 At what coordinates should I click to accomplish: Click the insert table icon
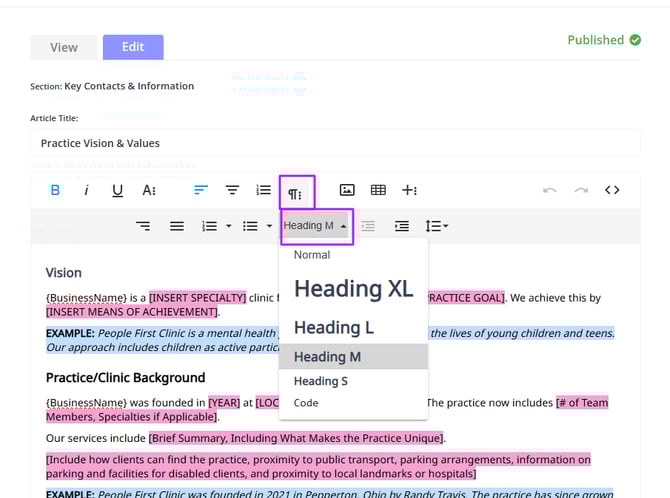(x=378, y=190)
